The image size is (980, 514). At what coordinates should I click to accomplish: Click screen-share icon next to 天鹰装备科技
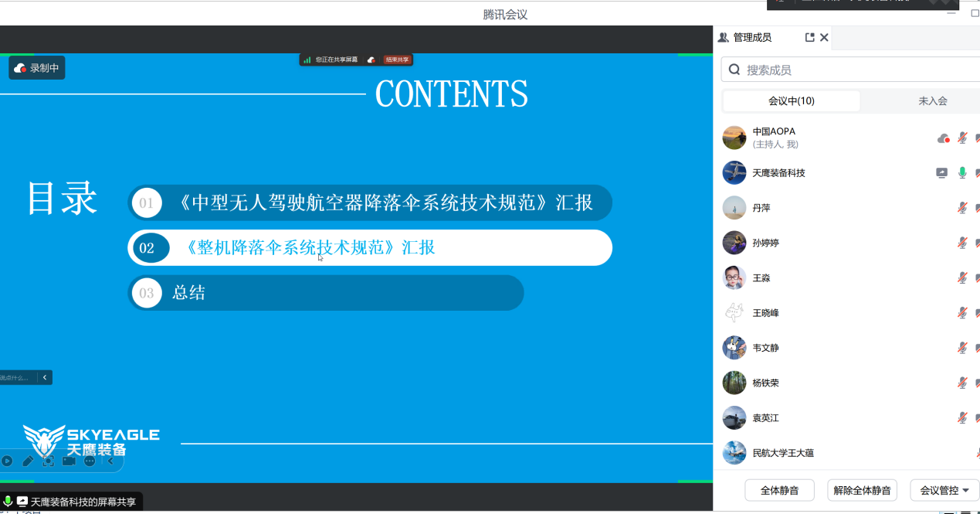941,173
